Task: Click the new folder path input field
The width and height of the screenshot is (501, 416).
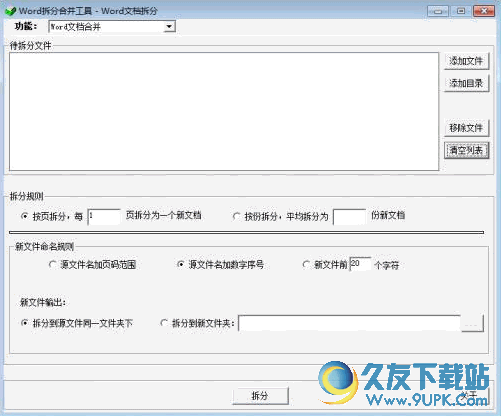Action: pos(350,323)
